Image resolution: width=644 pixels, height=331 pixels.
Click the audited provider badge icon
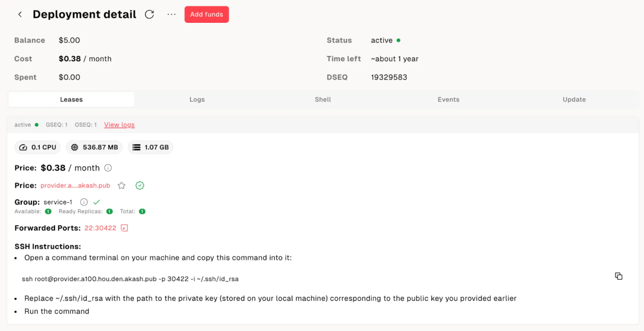(140, 185)
